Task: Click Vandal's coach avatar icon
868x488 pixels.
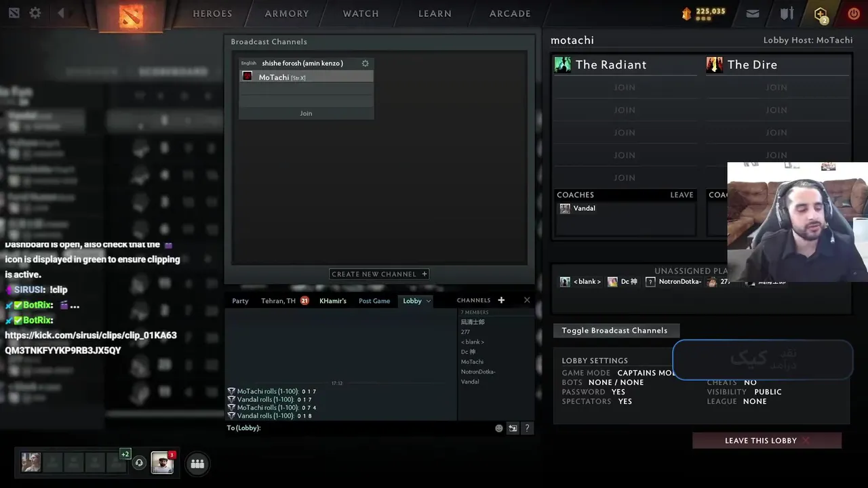Action: click(x=565, y=209)
